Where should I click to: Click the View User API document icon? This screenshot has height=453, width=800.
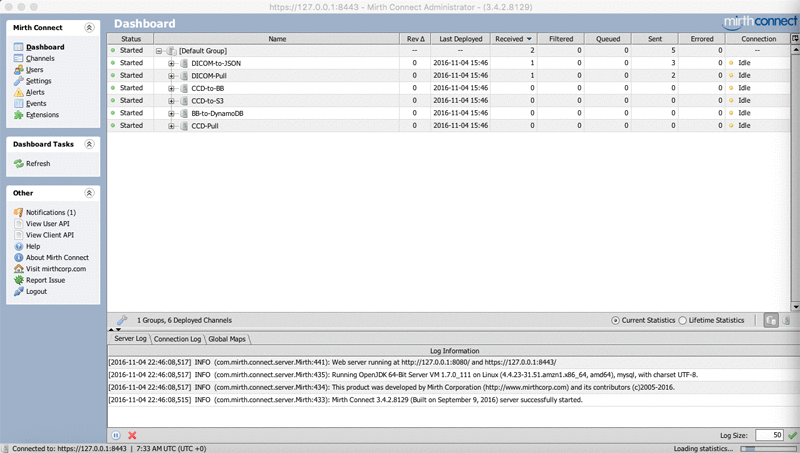[x=18, y=223]
